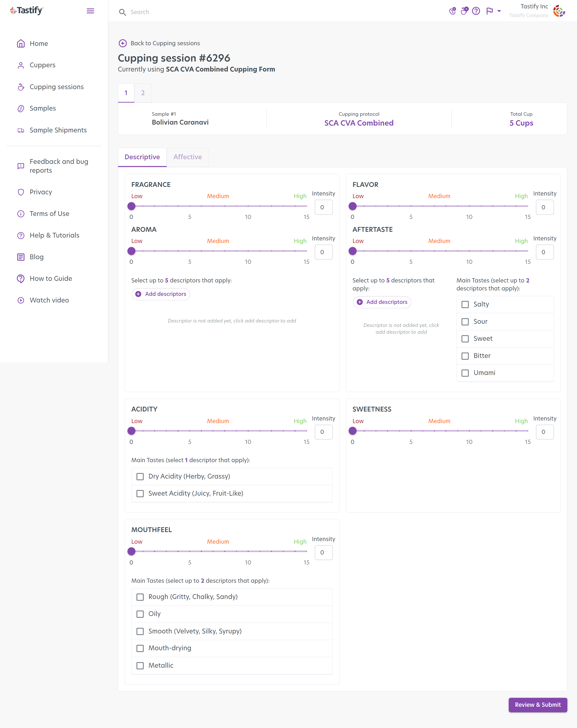Click the Acidity intensity slider handle
This screenshot has height=728, width=577.
coord(131,431)
